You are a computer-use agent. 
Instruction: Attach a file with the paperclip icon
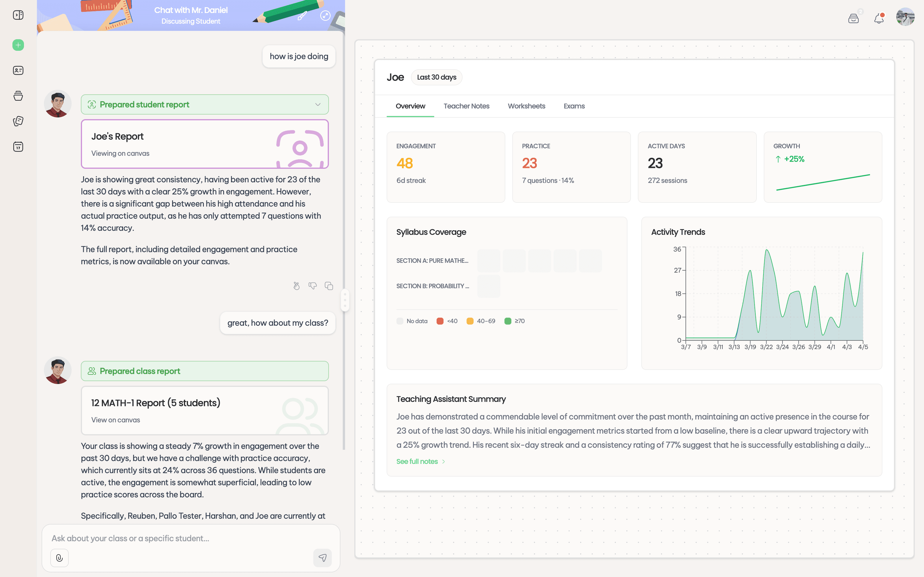pyautogui.click(x=59, y=558)
